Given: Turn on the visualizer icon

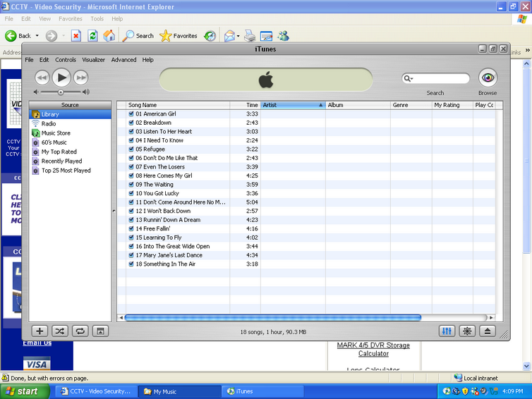Looking at the screenshot, I should (x=466, y=331).
